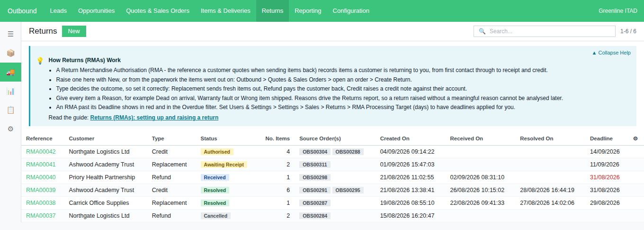The image size is (644, 230).
Task: Open return RMA00041
Action: pyautogui.click(x=41, y=165)
